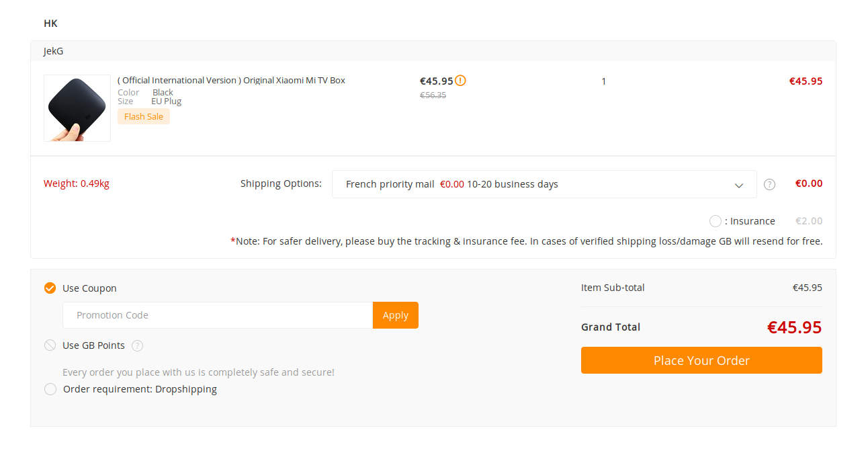Open the shipping help question mark icon
This screenshot has height=457, width=868.
point(770,184)
